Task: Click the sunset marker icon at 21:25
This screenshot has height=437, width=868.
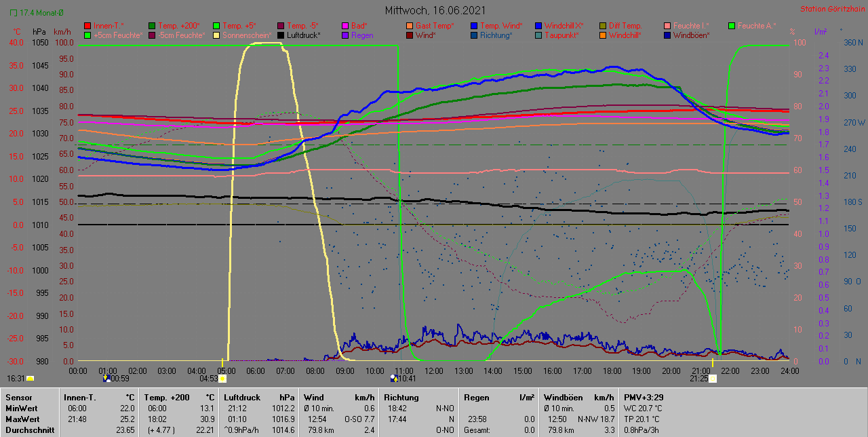Action: (x=713, y=379)
